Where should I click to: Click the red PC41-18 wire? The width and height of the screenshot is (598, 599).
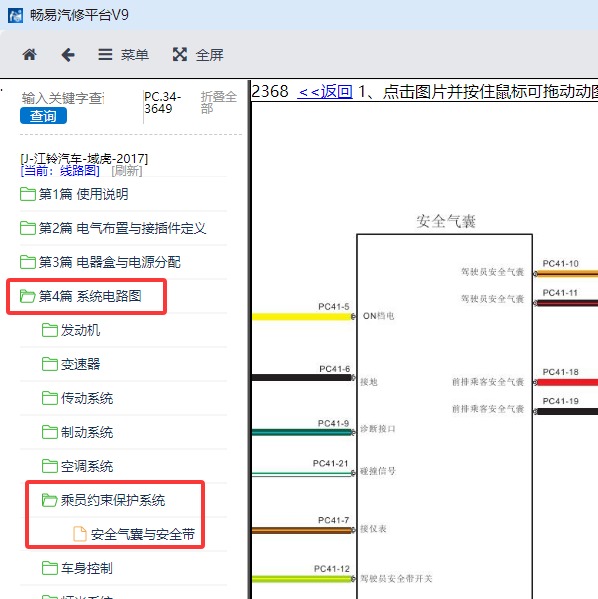coord(567,382)
